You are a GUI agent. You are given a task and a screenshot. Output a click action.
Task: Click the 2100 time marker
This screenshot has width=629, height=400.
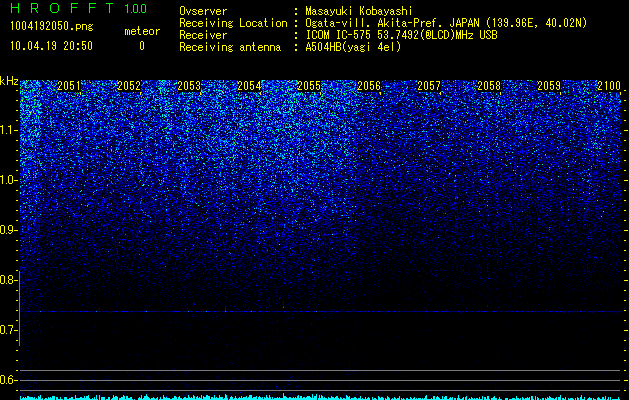coord(609,86)
